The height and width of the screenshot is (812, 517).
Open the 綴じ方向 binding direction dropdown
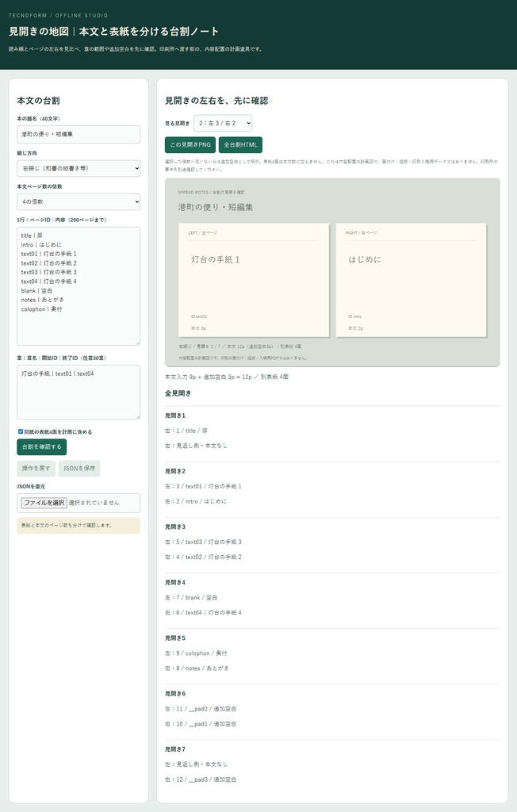pos(79,168)
